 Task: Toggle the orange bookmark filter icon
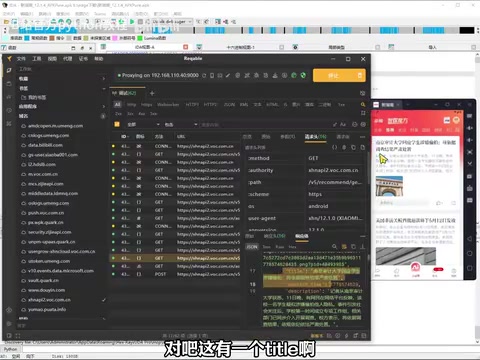[117, 124]
